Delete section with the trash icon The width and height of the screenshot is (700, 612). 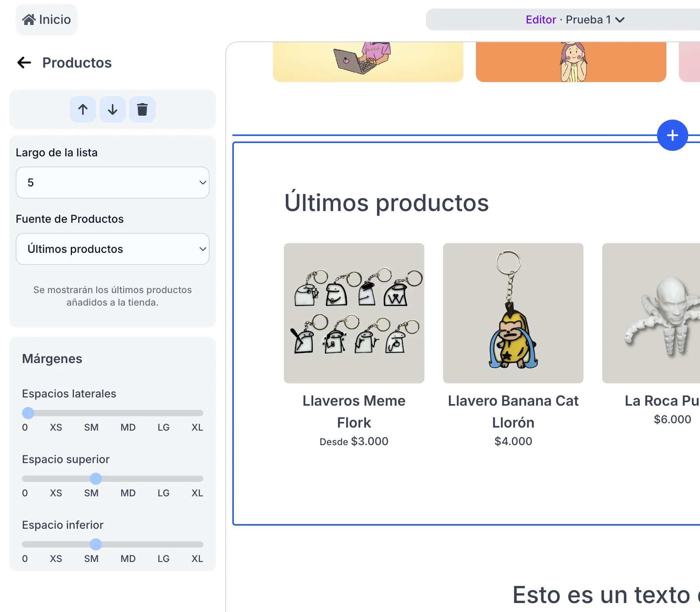142,109
